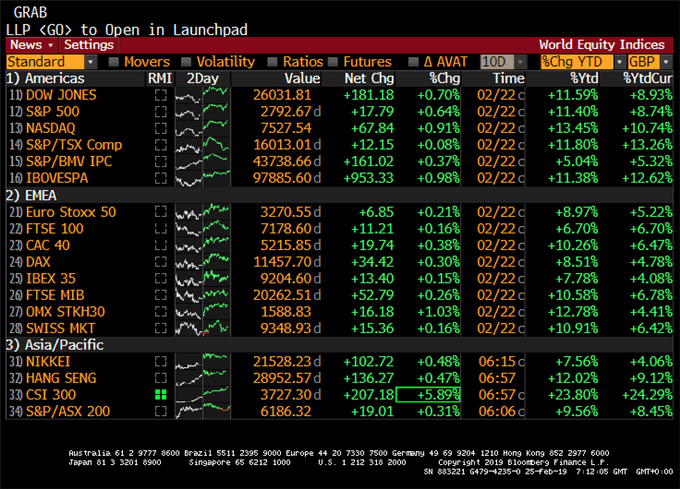
Task: Click the RMI column header
Action: pos(160,78)
